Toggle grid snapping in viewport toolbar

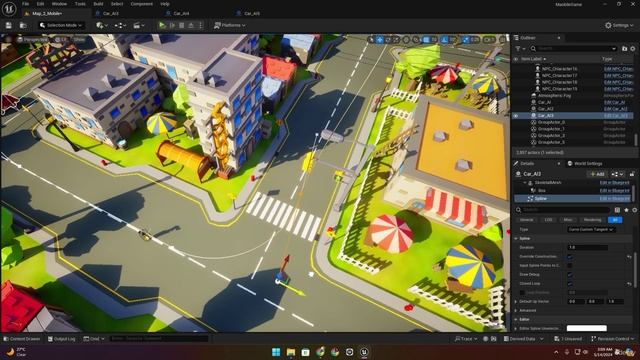tap(426, 40)
